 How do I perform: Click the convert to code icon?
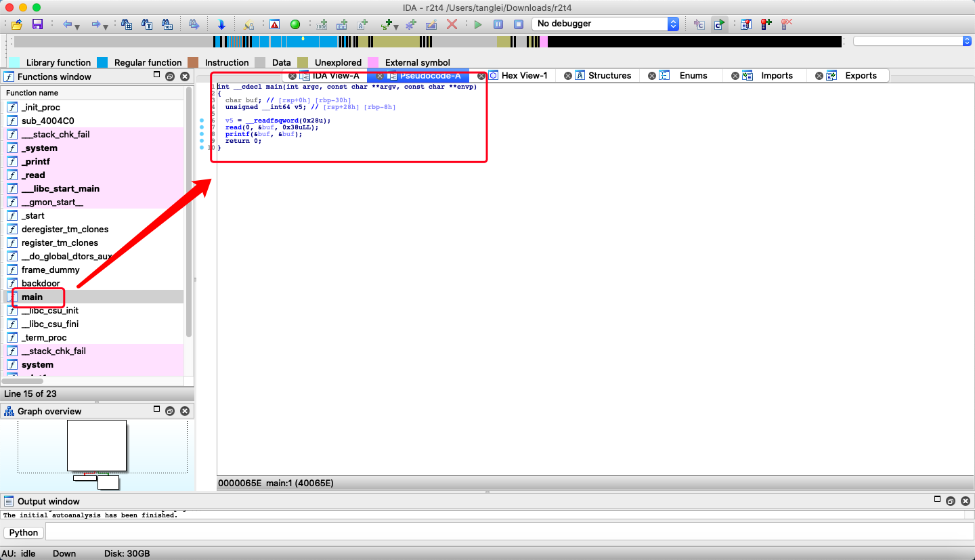pos(322,24)
